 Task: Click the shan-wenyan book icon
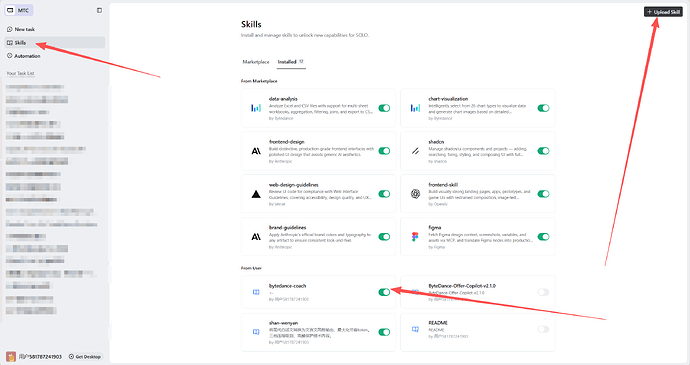click(x=256, y=332)
